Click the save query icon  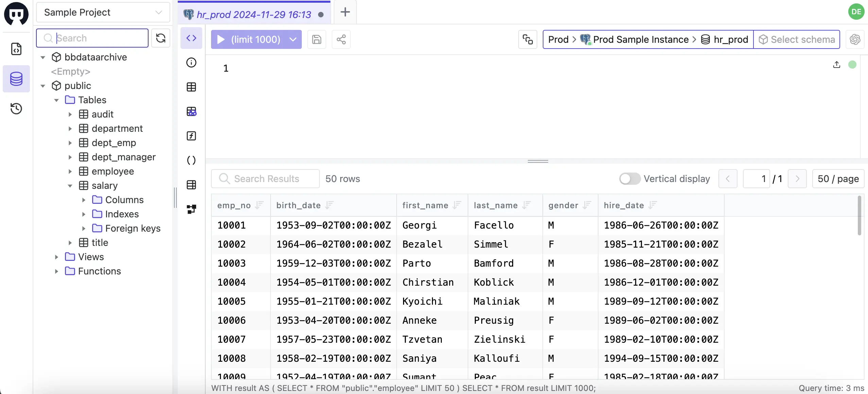316,39
